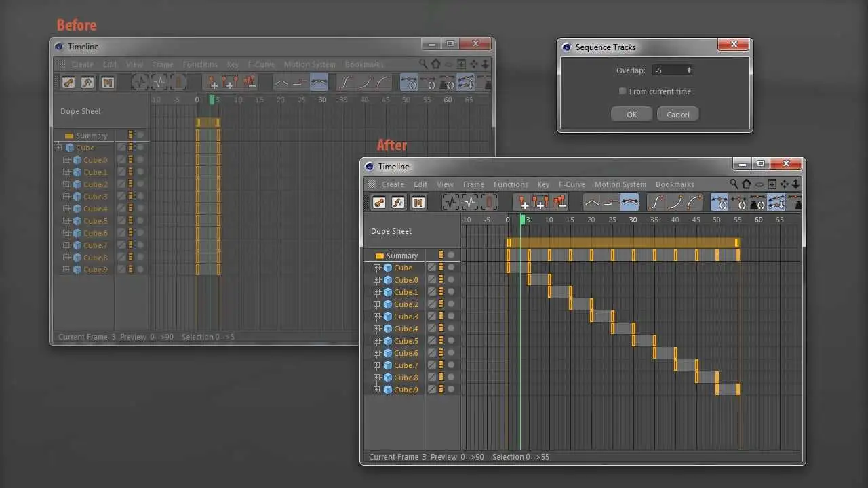Open the Functions menu in After timeline

pyautogui.click(x=511, y=184)
